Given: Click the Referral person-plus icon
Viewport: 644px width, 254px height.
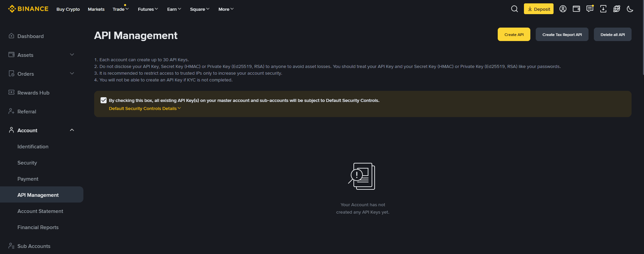Looking at the screenshot, I should 11,111.
